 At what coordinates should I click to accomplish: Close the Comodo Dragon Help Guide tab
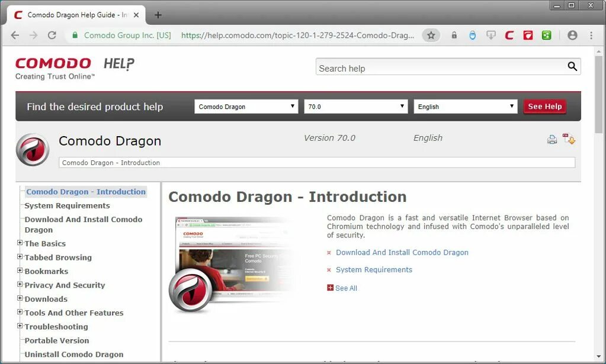coord(136,15)
